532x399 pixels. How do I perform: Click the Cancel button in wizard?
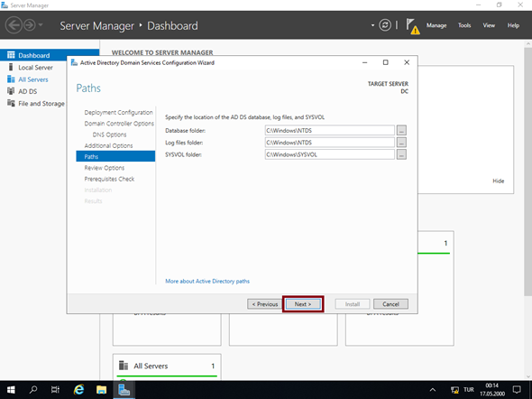point(390,304)
